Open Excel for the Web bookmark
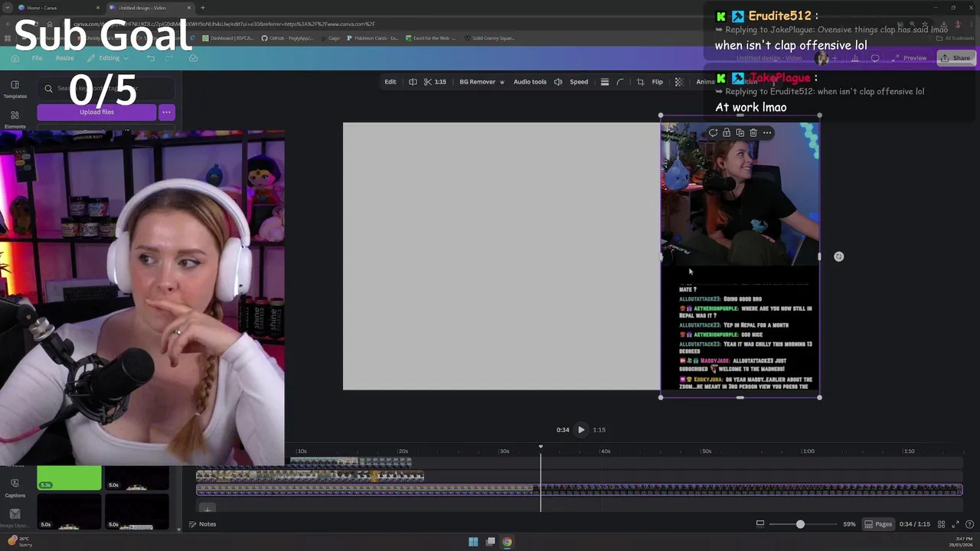Viewport: 980px width, 551px height. (431, 37)
